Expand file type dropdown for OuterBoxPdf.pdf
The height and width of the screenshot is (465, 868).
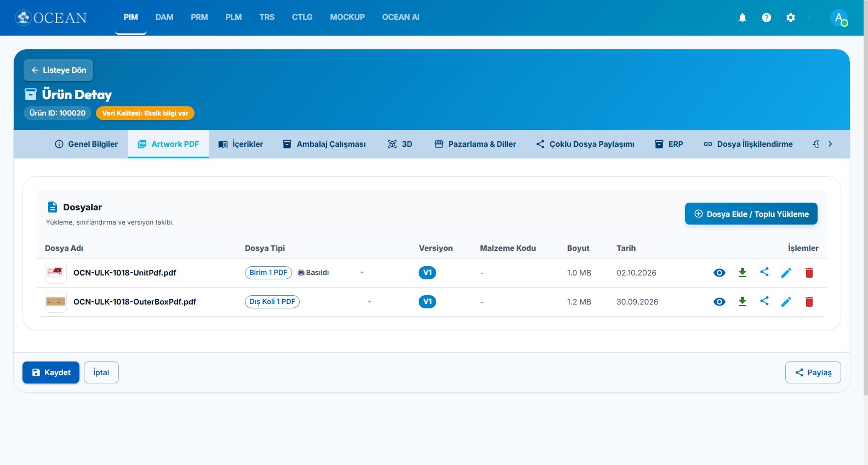(369, 302)
